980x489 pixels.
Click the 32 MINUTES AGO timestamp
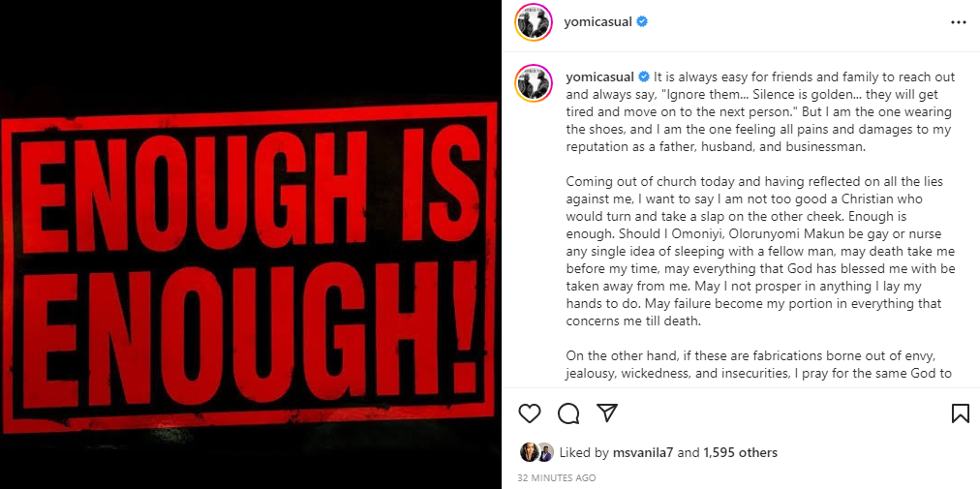point(557,477)
